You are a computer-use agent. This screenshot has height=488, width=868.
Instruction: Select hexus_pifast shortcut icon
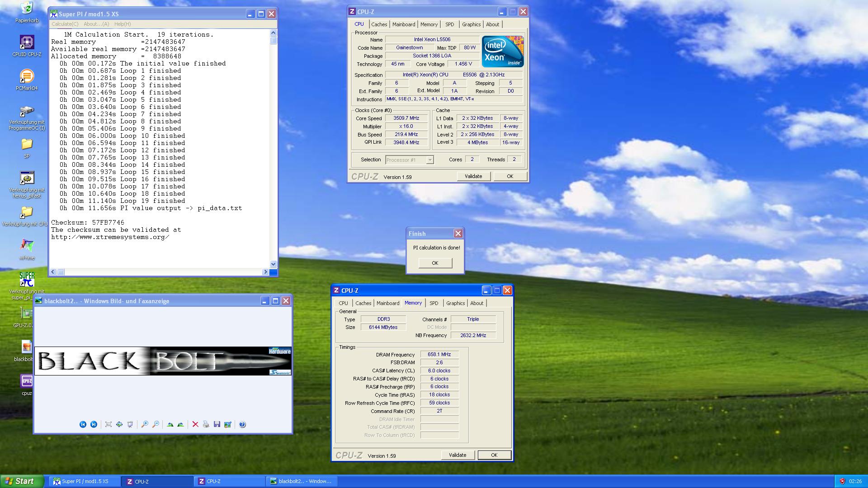(x=27, y=185)
